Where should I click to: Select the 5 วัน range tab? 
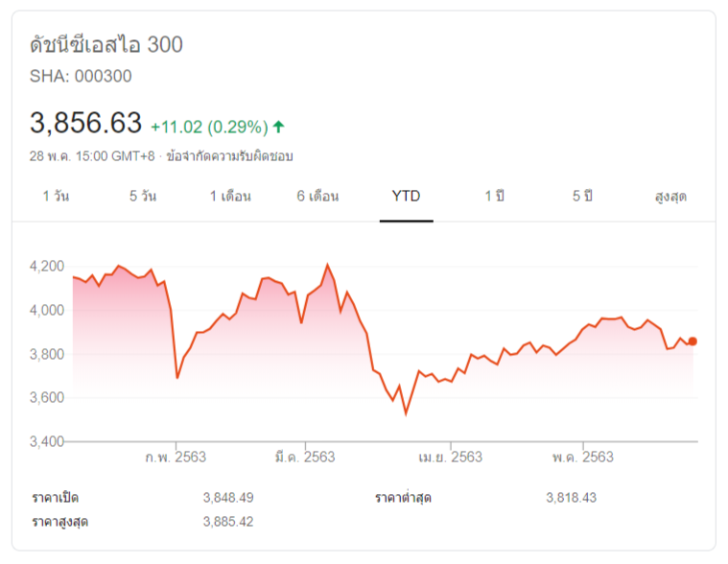(x=143, y=197)
